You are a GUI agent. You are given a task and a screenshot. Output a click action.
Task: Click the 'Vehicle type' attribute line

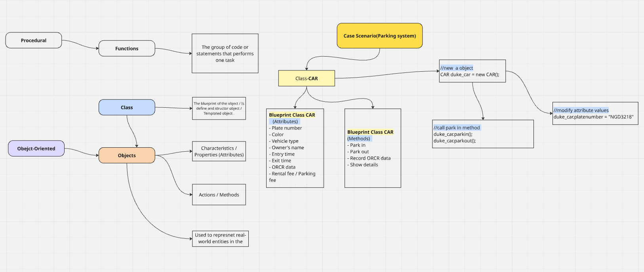click(x=284, y=141)
